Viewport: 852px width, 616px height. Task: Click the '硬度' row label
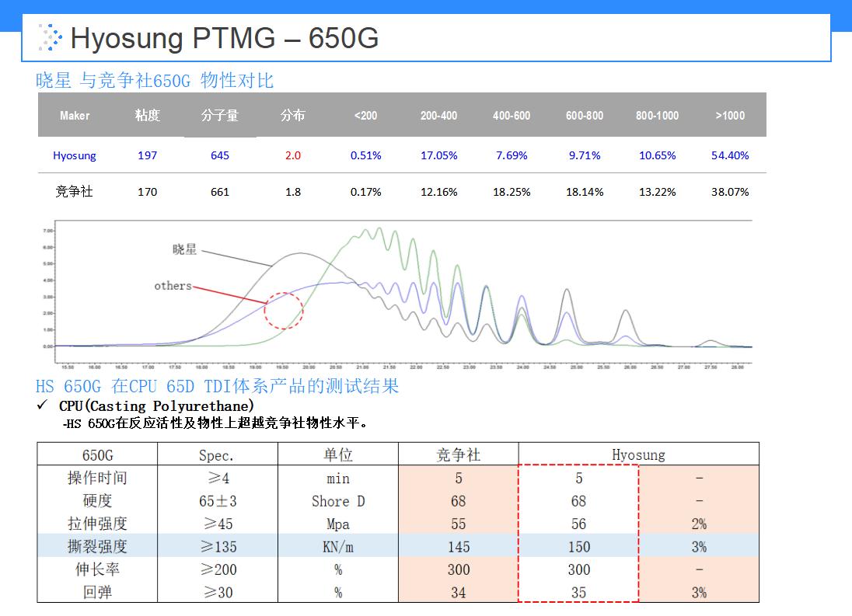[97, 500]
